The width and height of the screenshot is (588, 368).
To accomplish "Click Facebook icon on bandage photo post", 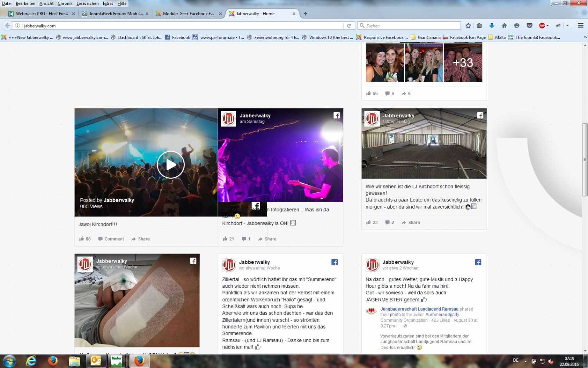I will (x=193, y=261).
